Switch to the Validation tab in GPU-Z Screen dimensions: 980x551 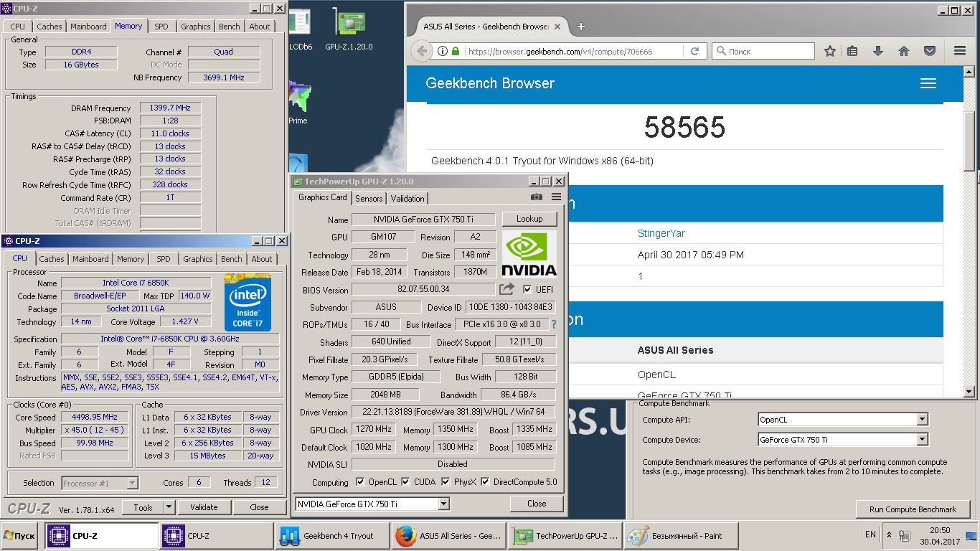tap(407, 199)
